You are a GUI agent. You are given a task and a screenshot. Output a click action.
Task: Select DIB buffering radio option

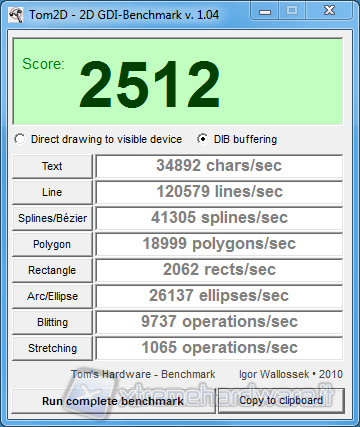[x=237, y=139]
